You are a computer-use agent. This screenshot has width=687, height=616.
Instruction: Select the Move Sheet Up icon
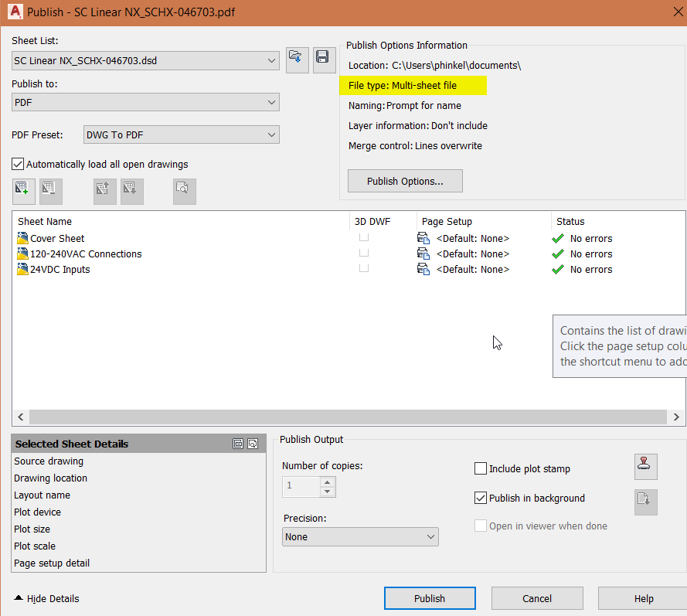click(104, 191)
